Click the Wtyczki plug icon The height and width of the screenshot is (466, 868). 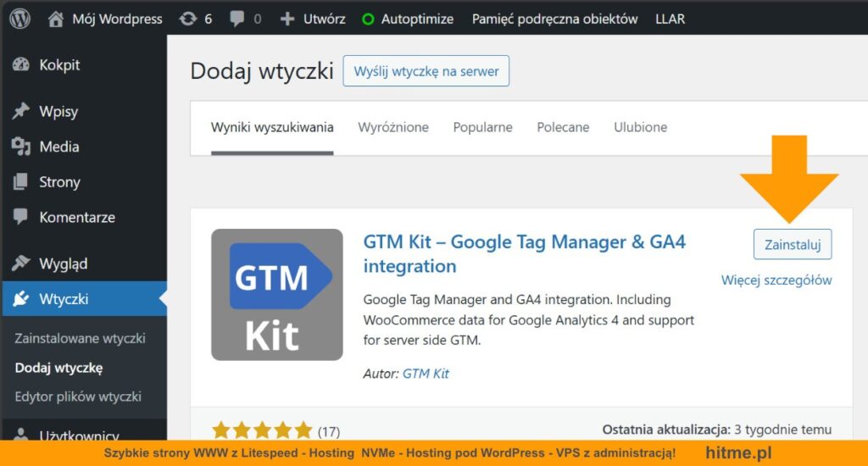point(20,299)
